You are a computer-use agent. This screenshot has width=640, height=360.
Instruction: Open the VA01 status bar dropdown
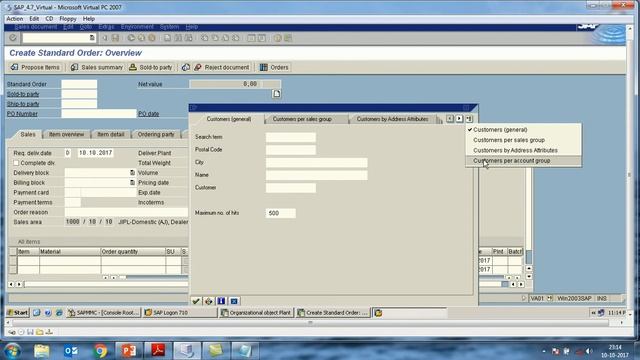point(549,298)
